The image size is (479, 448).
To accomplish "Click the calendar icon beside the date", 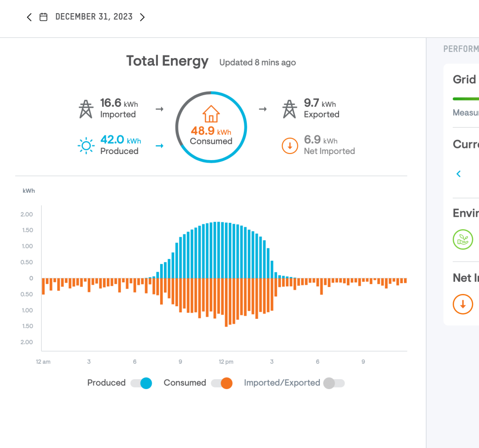I will coord(44,17).
